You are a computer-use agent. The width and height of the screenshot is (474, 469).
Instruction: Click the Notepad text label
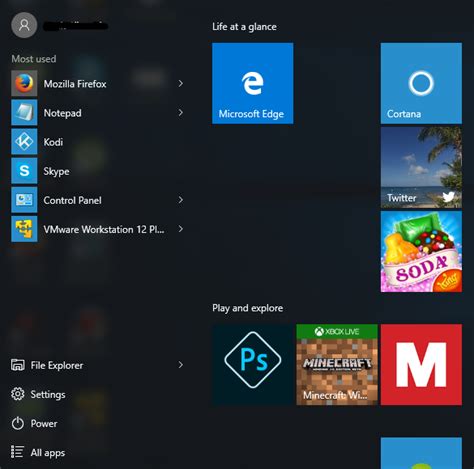pyautogui.click(x=63, y=113)
